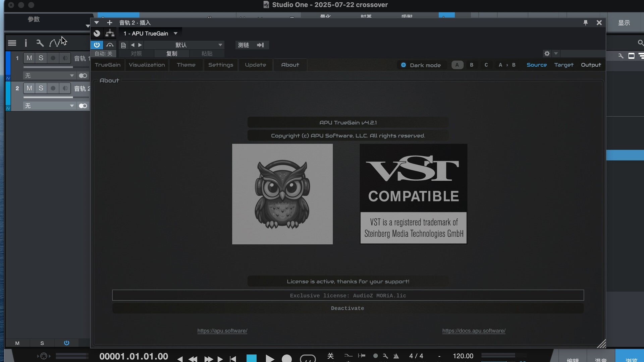Open the wrench options in track toolbar
Image resolution: width=644 pixels, height=362 pixels.
(40, 43)
